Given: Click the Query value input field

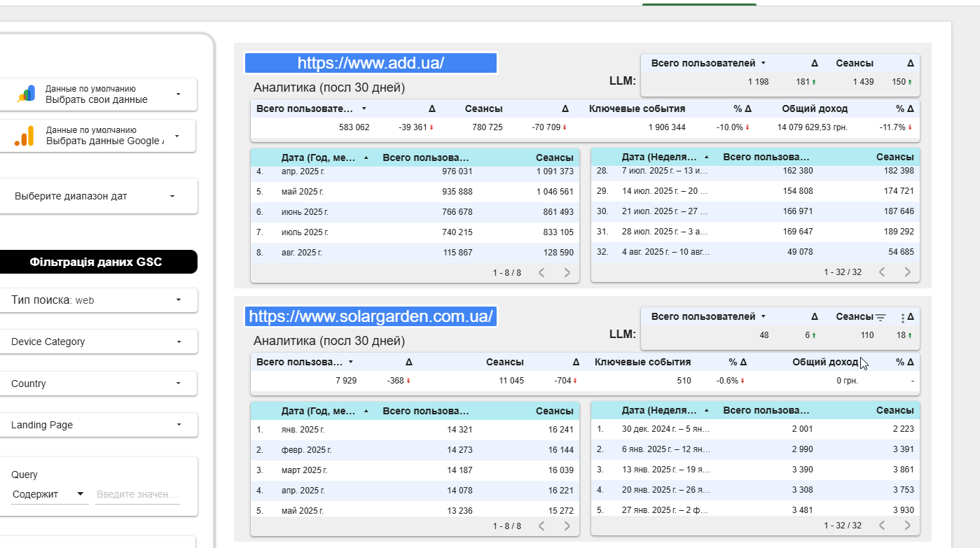Looking at the screenshot, I should tap(137, 494).
